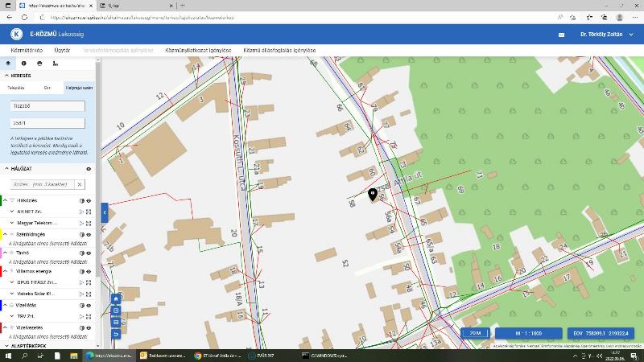Clear the network filter with X button
Image resolution: width=644 pixels, height=362 pixels.
pos(80,185)
